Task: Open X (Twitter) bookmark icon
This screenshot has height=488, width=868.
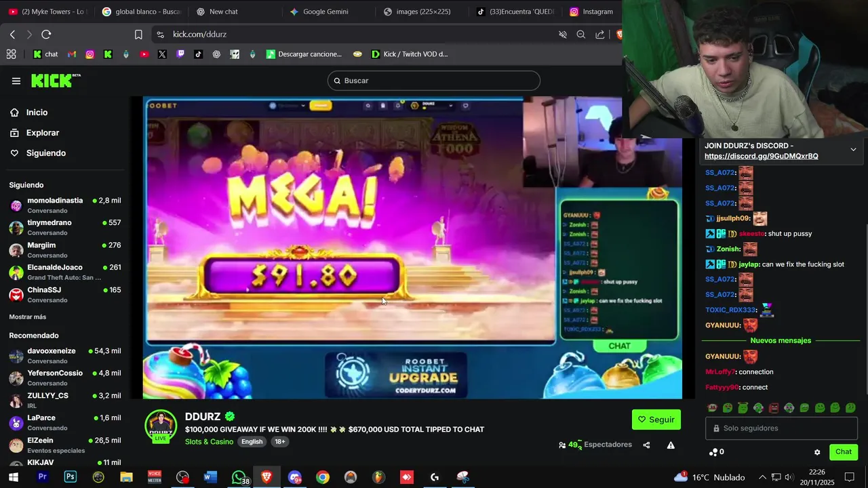Action: (162, 54)
